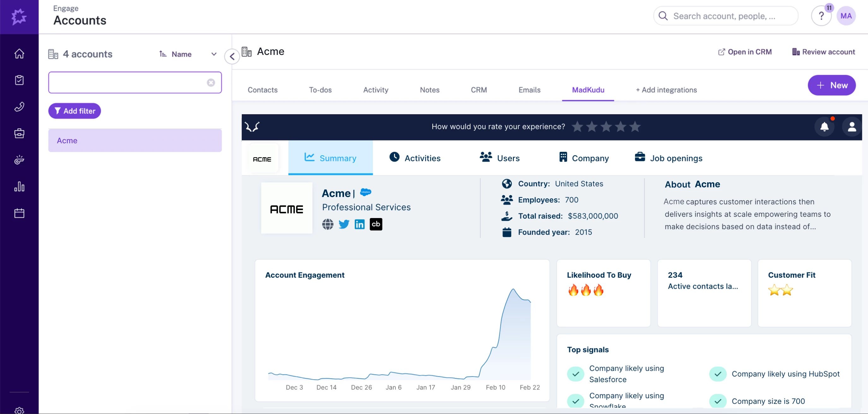The width and height of the screenshot is (868, 414).
Task: Click the Crunchbase icon for Acme
Action: (376, 224)
